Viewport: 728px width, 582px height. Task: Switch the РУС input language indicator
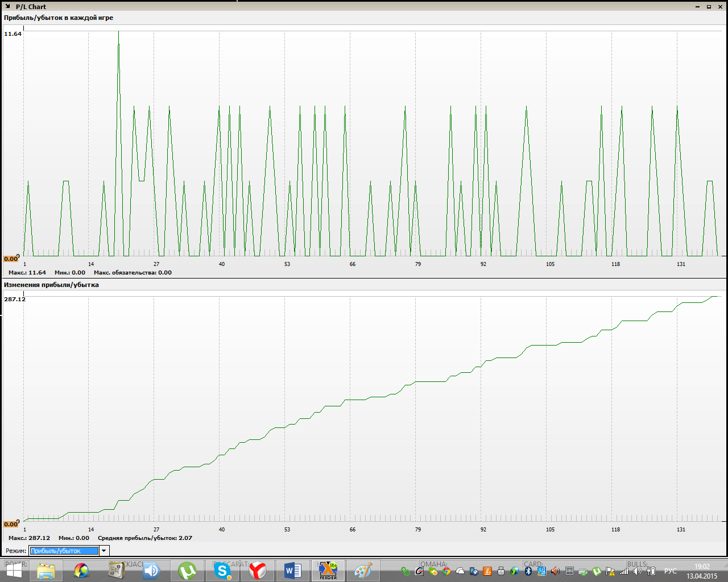coord(671,571)
